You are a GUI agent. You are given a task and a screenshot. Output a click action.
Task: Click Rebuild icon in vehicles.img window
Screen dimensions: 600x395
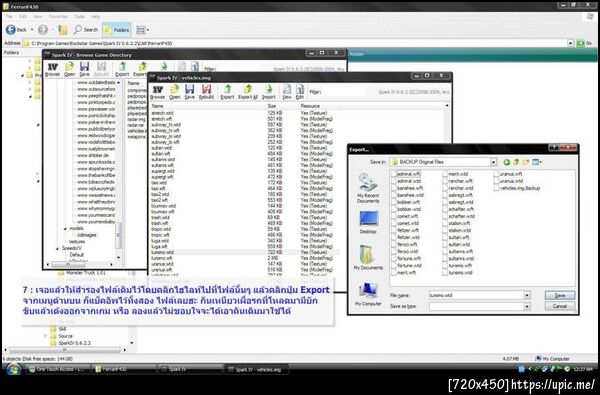[x=206, y=92]
